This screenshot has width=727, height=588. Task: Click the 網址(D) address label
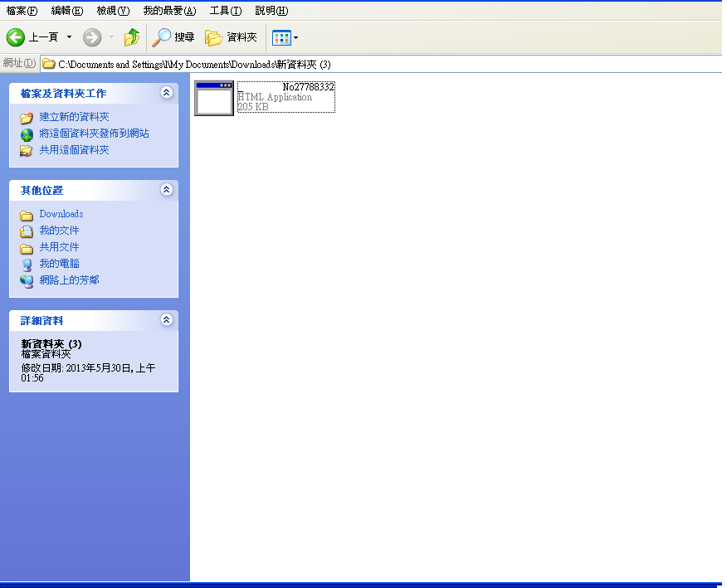pyautogui.click(x=19, y=62)
